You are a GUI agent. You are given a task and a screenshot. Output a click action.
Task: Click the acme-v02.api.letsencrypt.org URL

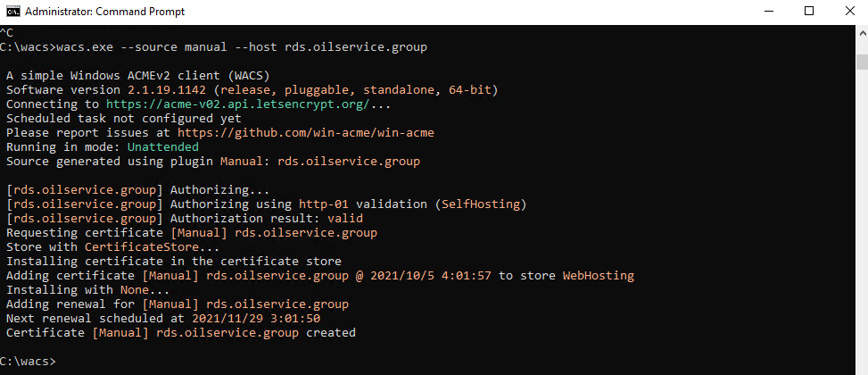pyautogui.click(x=237, y=104)
